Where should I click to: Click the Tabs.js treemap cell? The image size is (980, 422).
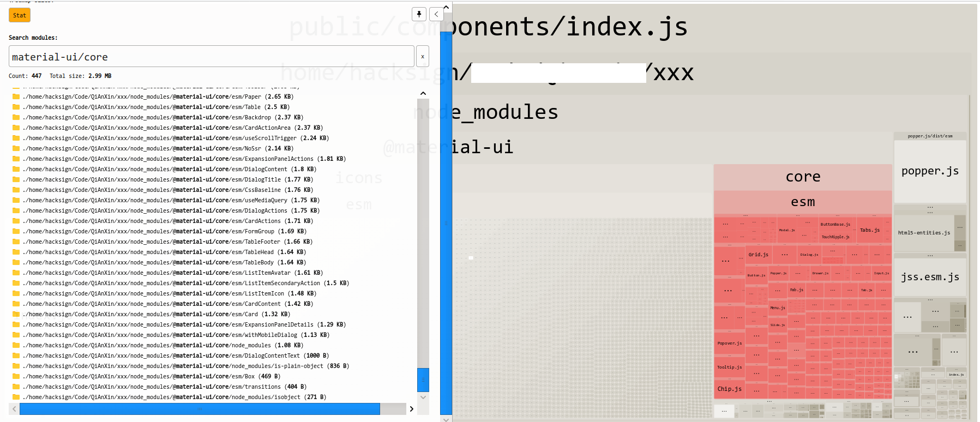[x=870, y=230]
